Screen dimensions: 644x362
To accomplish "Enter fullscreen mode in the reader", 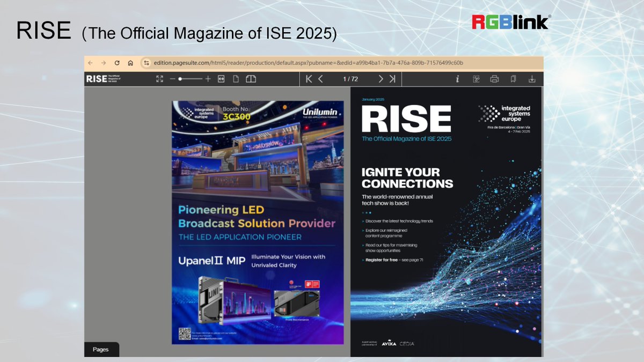I will [x=159, y=79].
